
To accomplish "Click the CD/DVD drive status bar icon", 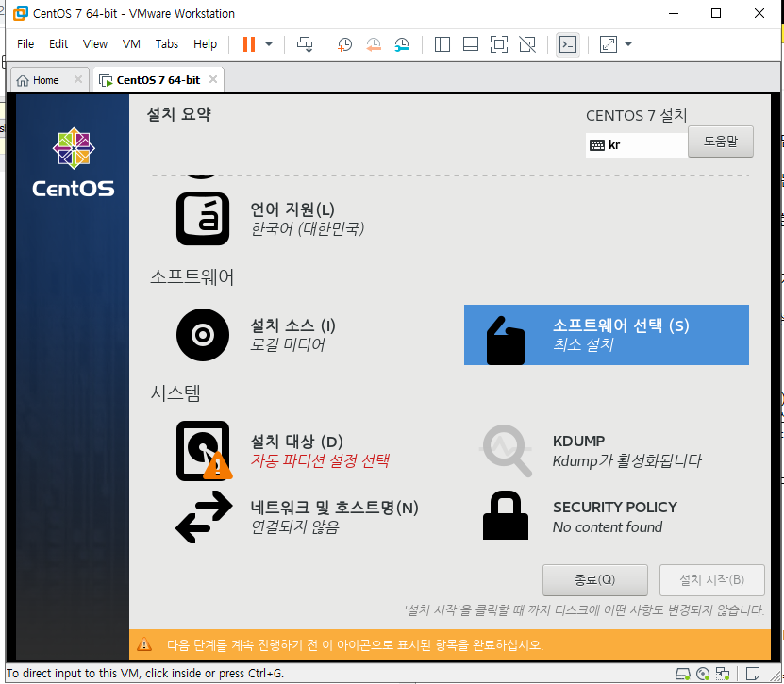I will tap(703, 674).
